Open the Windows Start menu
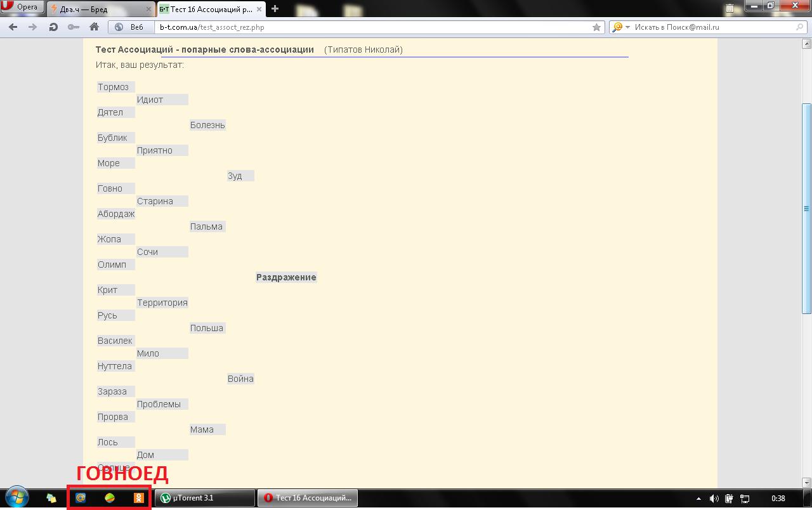Screen dimensions: 812x510 click(x=17, y=498)
